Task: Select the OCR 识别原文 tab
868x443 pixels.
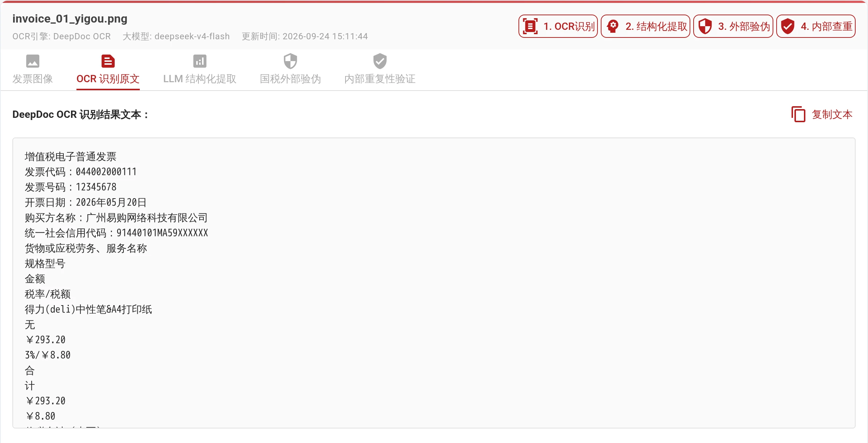Action: click(x=108, y=70)
